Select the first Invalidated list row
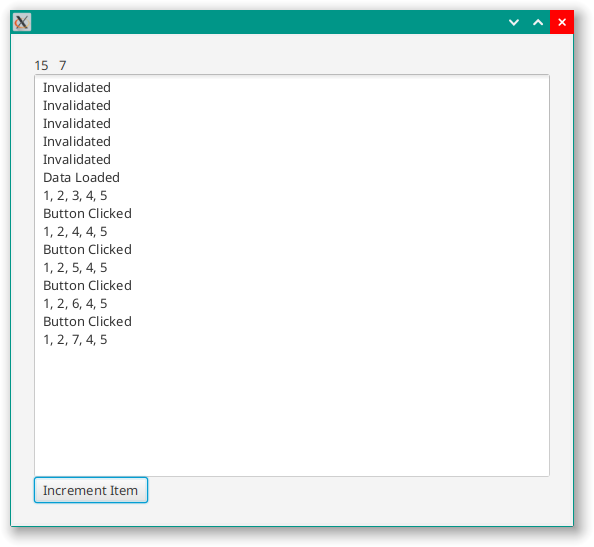 pos(292,88)
